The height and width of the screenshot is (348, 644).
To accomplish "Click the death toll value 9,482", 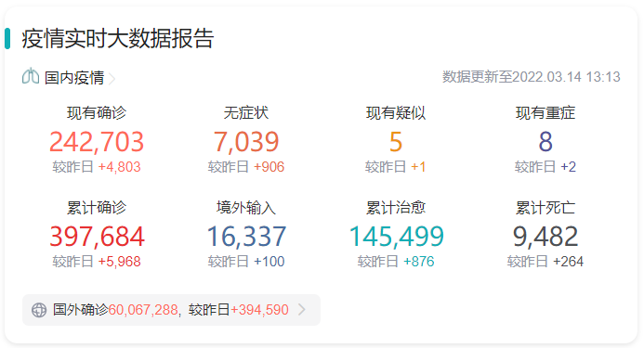I will tap(545, 237).
